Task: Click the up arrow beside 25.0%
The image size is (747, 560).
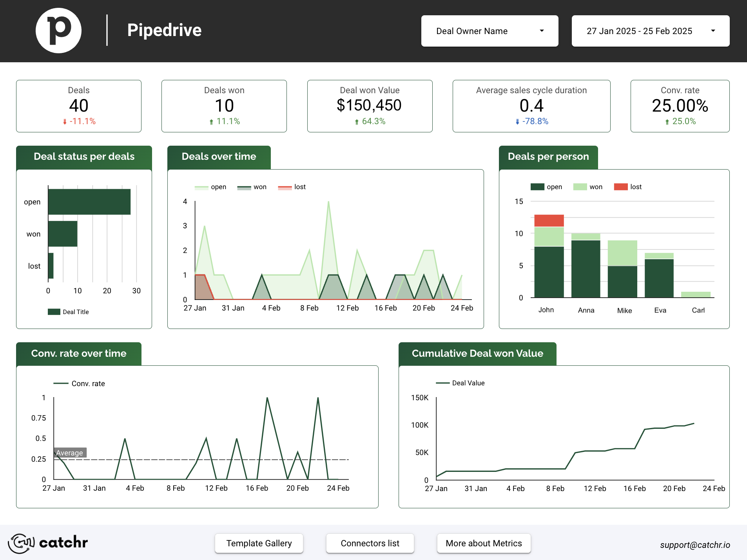Action: (667, 122)
